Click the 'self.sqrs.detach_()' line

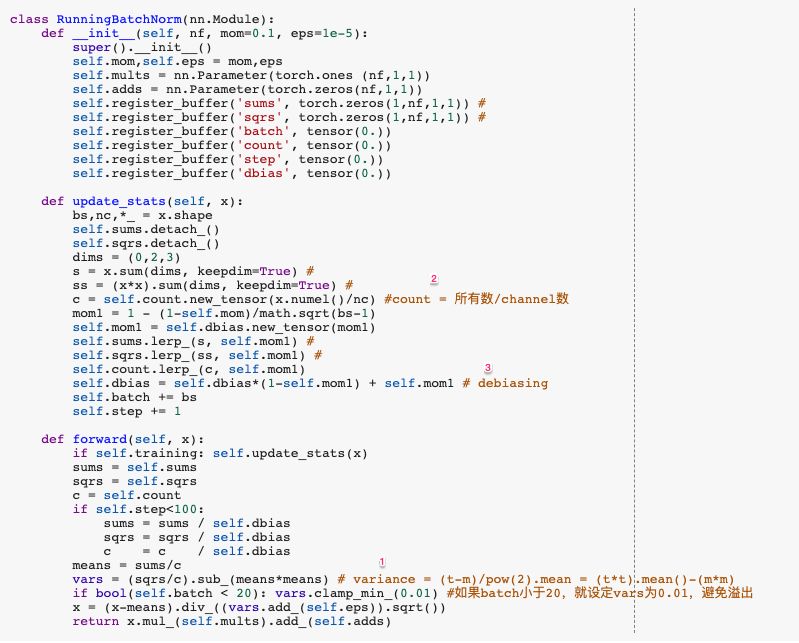(x=146, y=244)
